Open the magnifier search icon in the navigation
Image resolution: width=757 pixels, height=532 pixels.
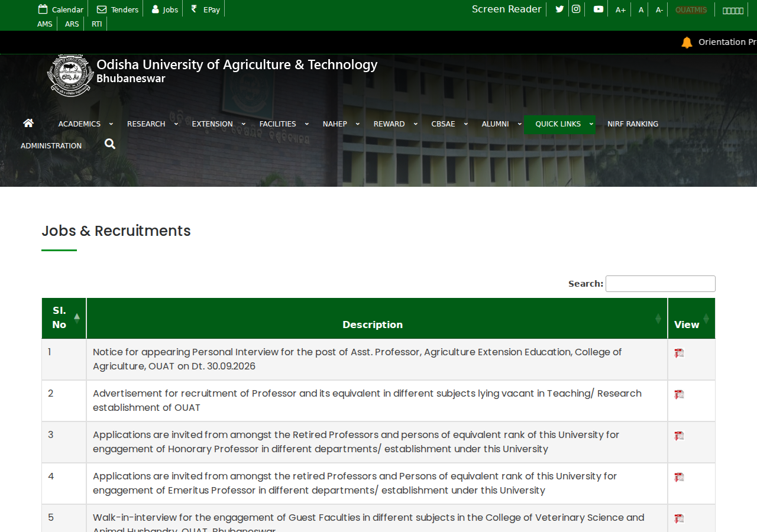click(110, 144)
